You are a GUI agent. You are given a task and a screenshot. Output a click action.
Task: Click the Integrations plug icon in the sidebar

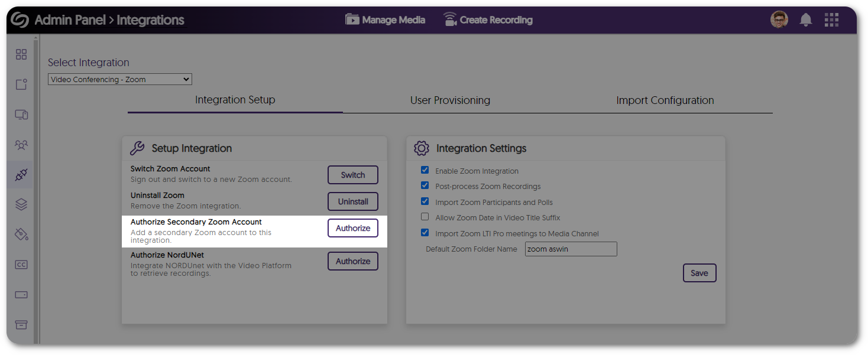[x=21, y=174]
